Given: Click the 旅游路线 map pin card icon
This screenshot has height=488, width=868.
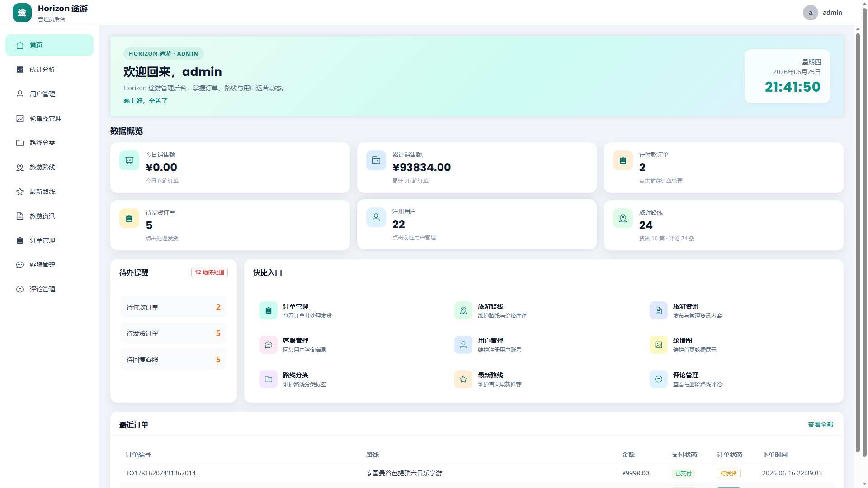Looking at the screenshot, I should (623, 218).
